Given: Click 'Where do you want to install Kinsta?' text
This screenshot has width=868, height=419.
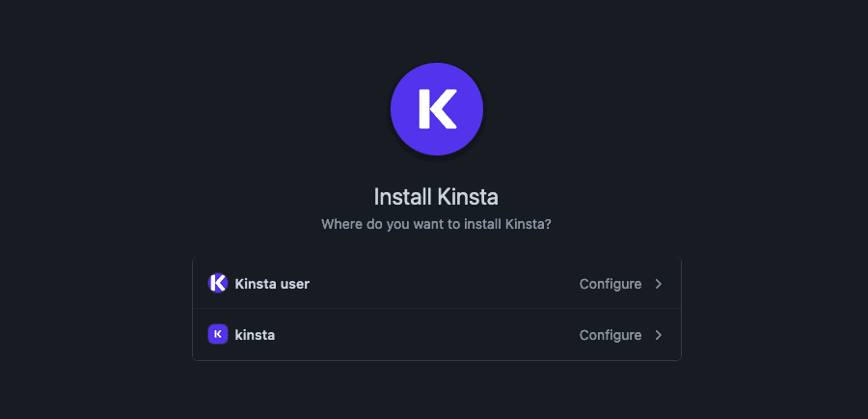Looking at the screenshot, I should (436, 225).
